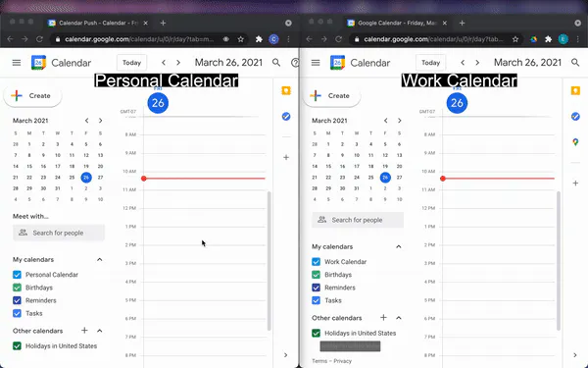
Task: Click Search for people in Personal Calendar window
Action: [59, 233]
